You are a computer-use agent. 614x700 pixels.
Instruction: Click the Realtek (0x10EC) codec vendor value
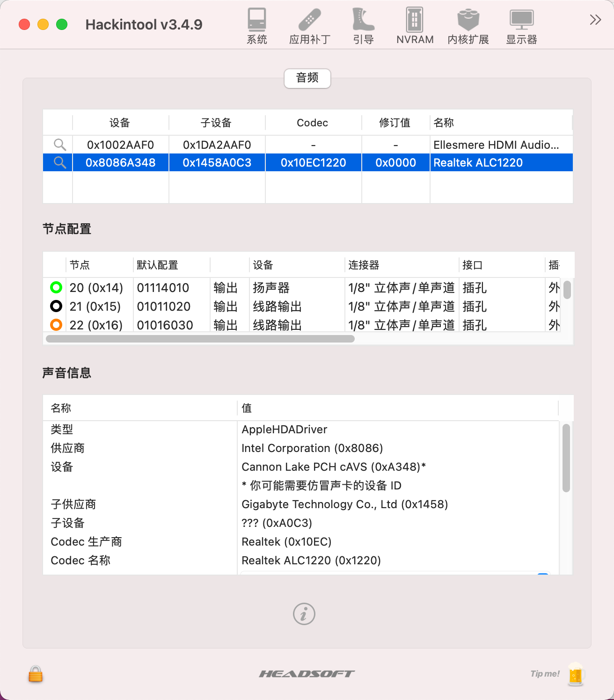[286, 542]
